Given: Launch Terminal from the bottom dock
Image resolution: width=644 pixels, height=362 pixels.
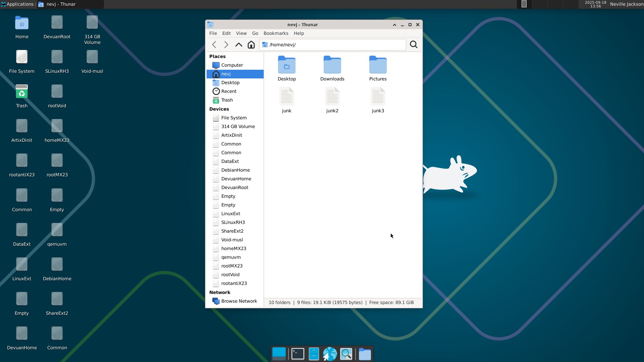Looking at the screenshot, I should (x=298, y=354).
